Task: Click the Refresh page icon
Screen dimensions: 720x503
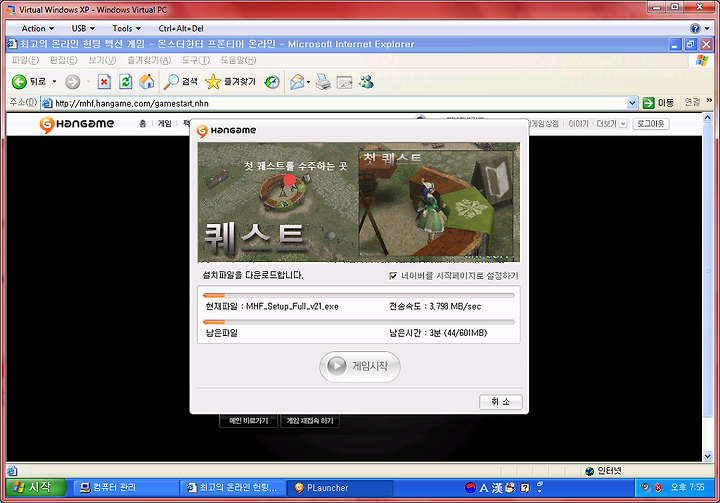Action: (x=125, y=82)
